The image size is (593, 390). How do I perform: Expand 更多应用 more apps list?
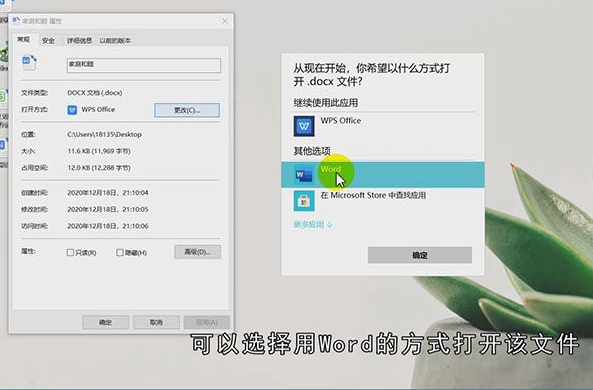[x=313, y=224]
